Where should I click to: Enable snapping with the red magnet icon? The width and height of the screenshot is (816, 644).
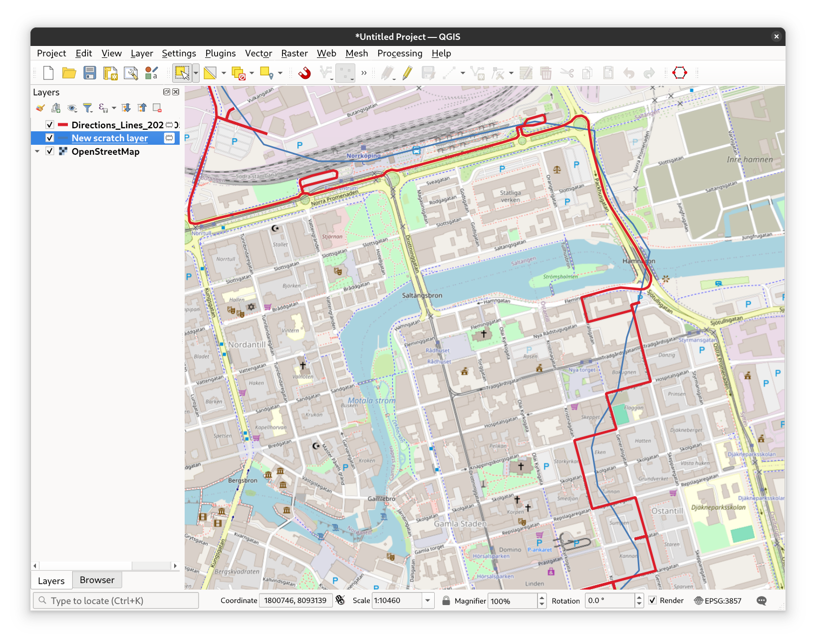304,73
